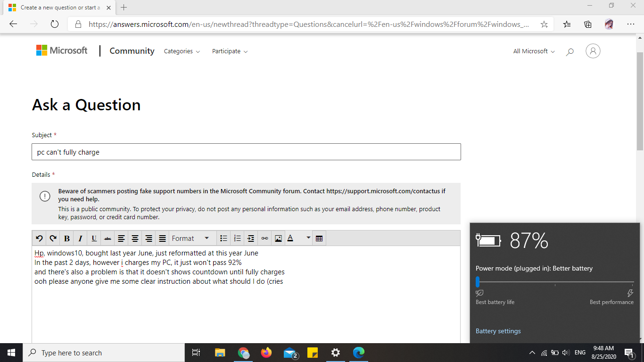The height and width of the screenshot is (362, 644).
Task: Insert a hyperlink in the editor
Action: (x=264, y=239)
